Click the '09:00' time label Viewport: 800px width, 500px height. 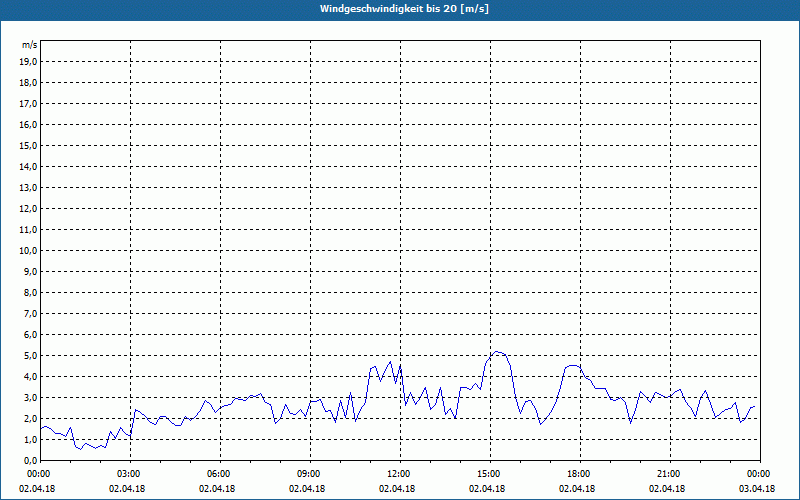point(311,474)
